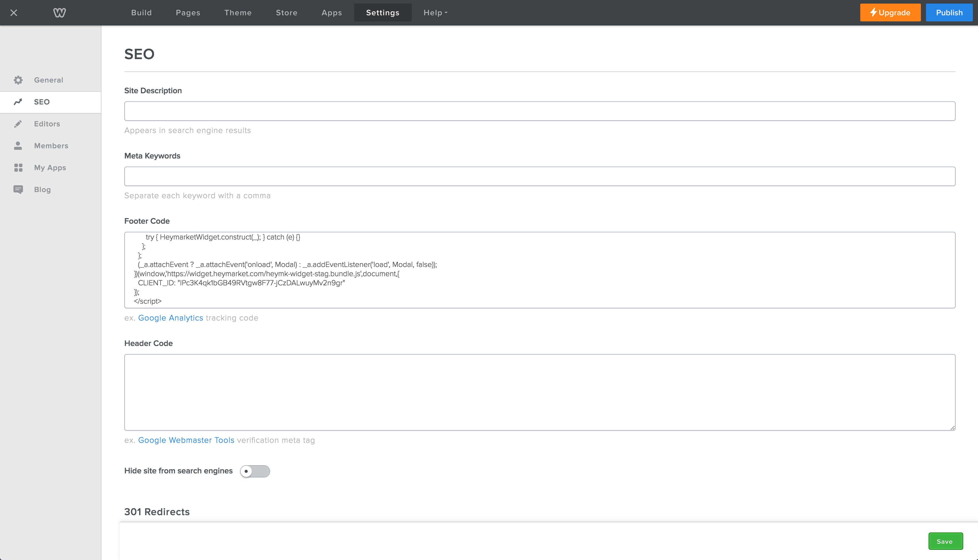
Task: Click the blue Publish button
Action: point(949,13)
